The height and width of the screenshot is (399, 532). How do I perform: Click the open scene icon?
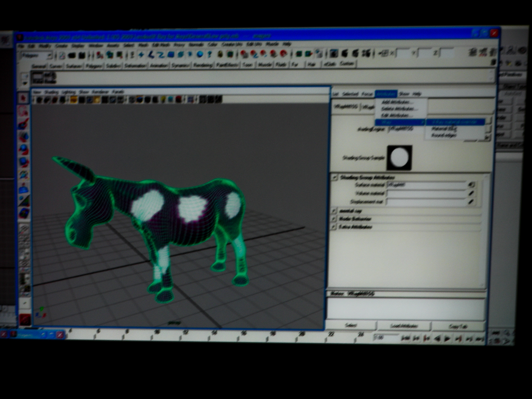(x=71, y=55)
